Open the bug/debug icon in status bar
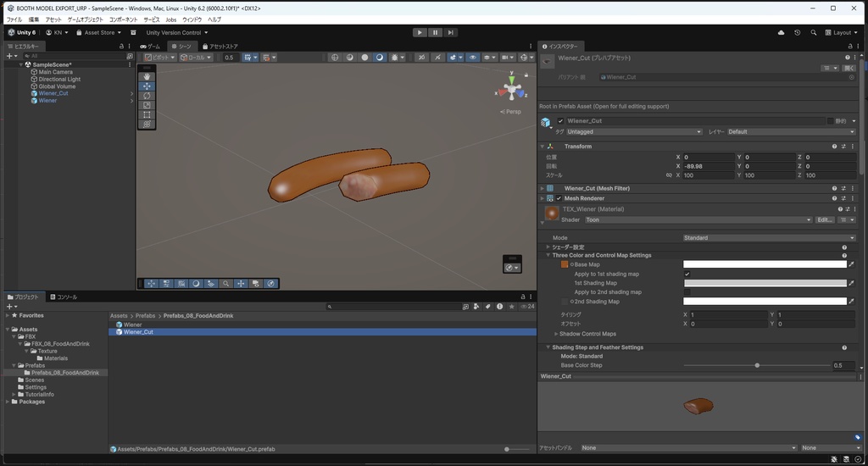Screen dimensions: 868x466 834,459
